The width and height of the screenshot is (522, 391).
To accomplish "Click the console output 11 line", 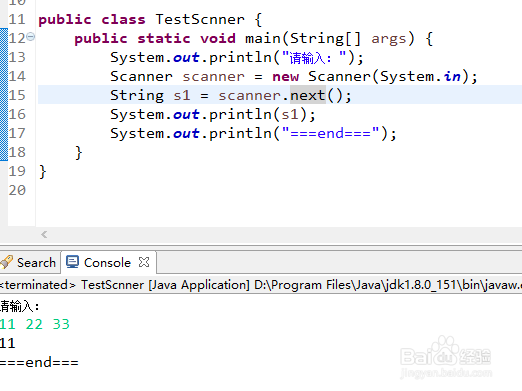I will click(8, 343).
